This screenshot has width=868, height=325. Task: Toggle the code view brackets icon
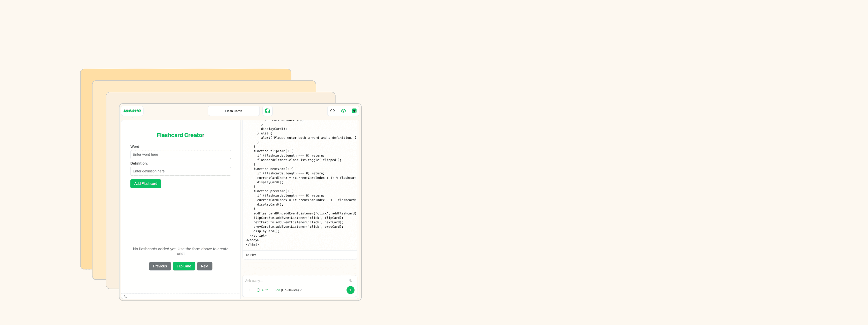click(x=332, y=111)
